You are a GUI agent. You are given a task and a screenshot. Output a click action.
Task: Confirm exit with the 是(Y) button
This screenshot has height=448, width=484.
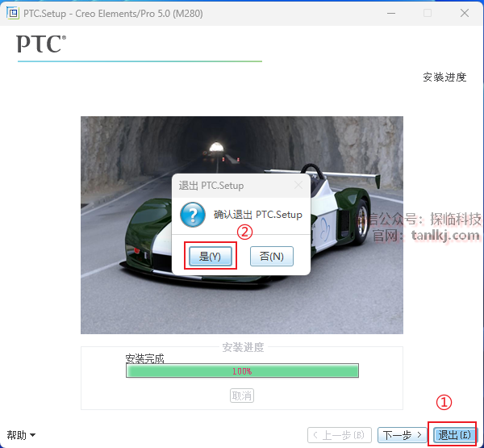[211, 256]
